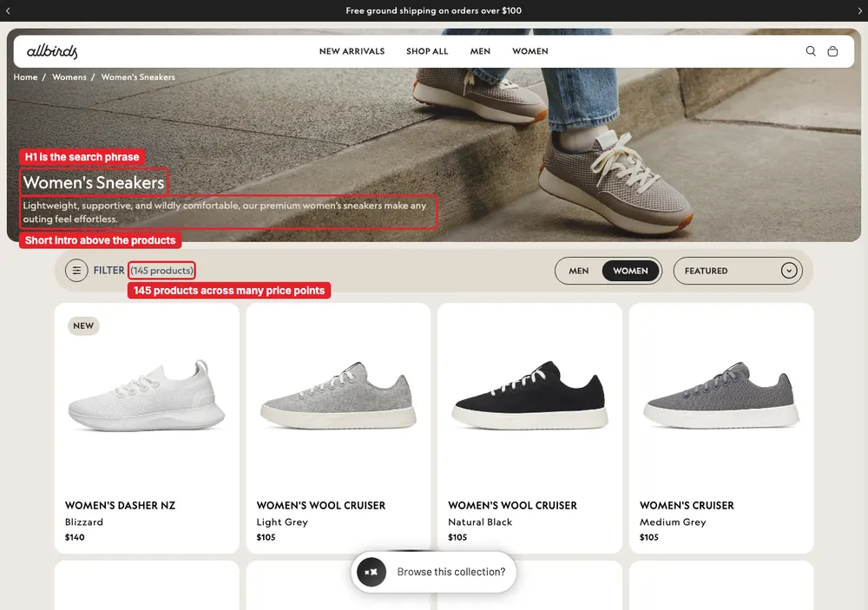The width and height of the screenshot is (868, 610).
Task: Click the Blizzard color name
Action: (x=84, y=522)
